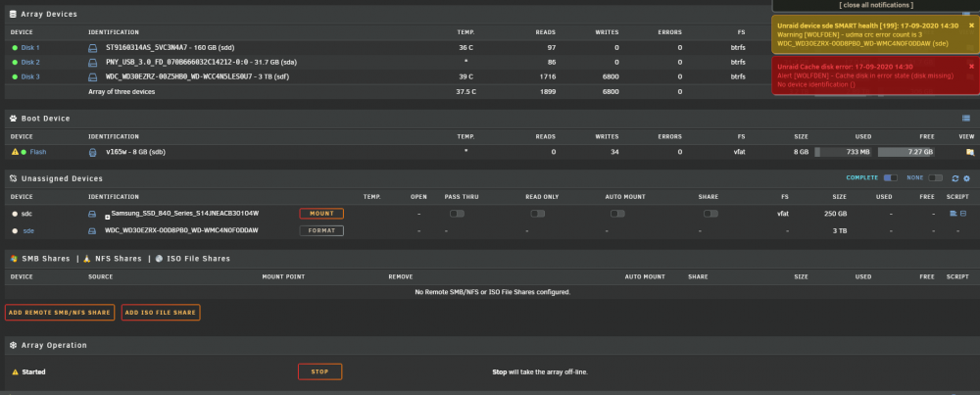Refresh the Unassigned Devices list

(x=955, y=178)
